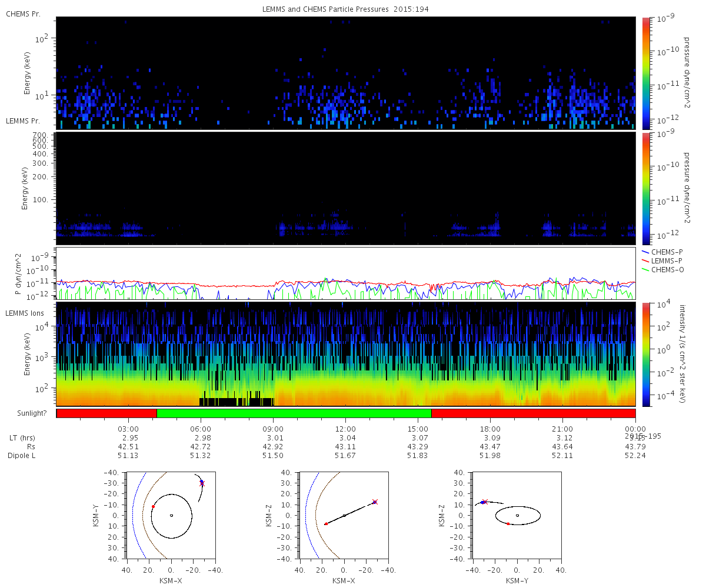Select the CHEMS pressure color scale bar
The height and width of the screenshot is (588, 706).
[646, 73]
